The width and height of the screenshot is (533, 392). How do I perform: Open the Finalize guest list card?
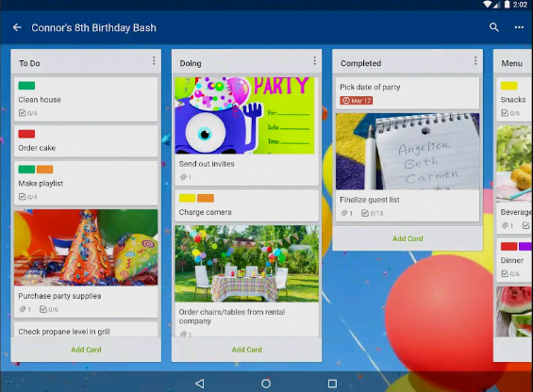pyautogui.click(x=408, y=167)
